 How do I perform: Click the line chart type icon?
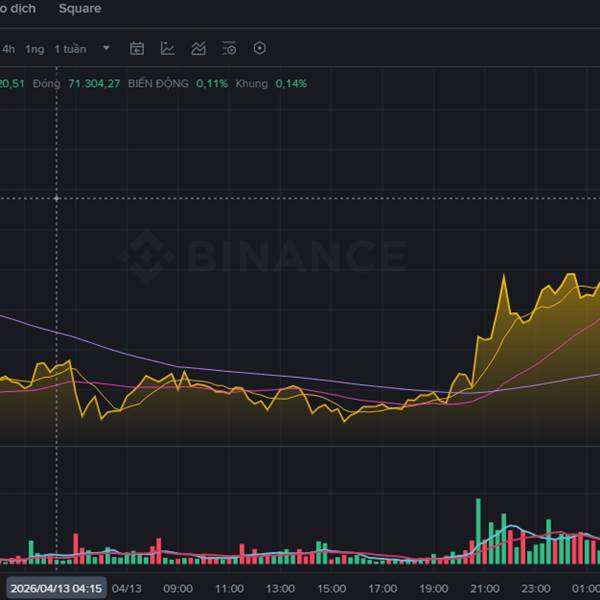tap(168, 48)
